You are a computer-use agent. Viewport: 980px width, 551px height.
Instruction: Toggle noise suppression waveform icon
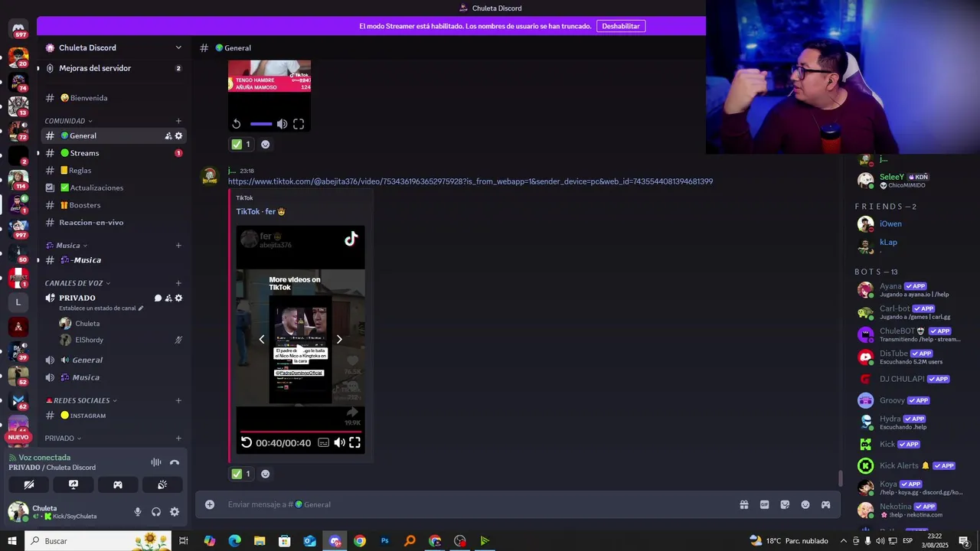[x=156, y=462]
